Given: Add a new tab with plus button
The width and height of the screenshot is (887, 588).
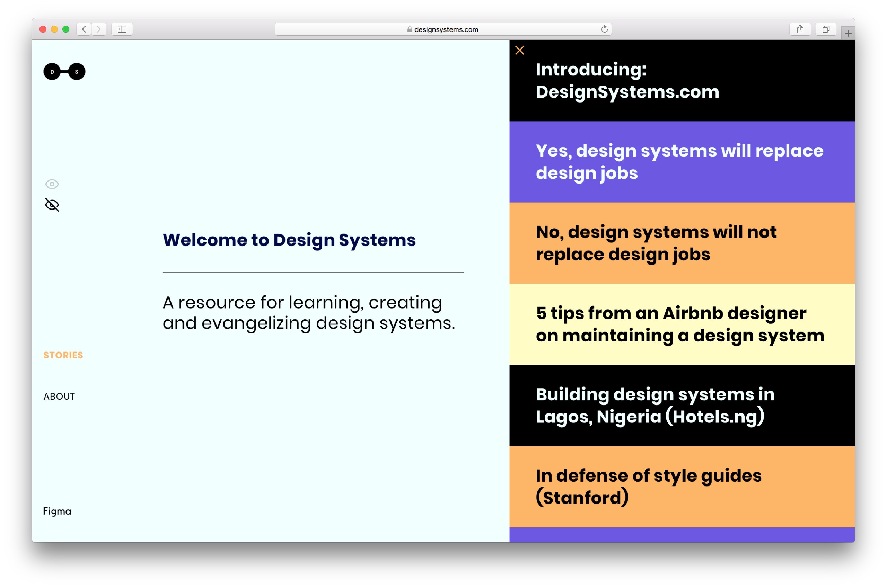Looking at the screenshot, I should (848, 33).
